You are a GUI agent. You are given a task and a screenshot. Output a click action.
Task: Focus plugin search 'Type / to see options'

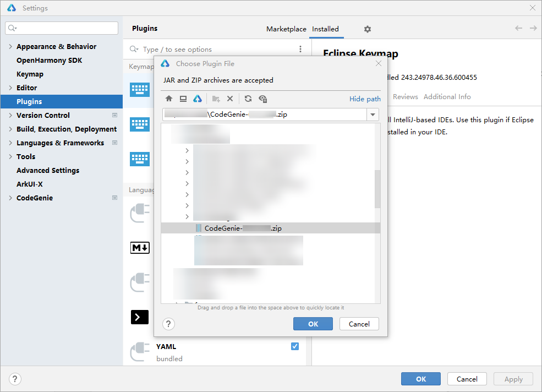click(177, 50)
